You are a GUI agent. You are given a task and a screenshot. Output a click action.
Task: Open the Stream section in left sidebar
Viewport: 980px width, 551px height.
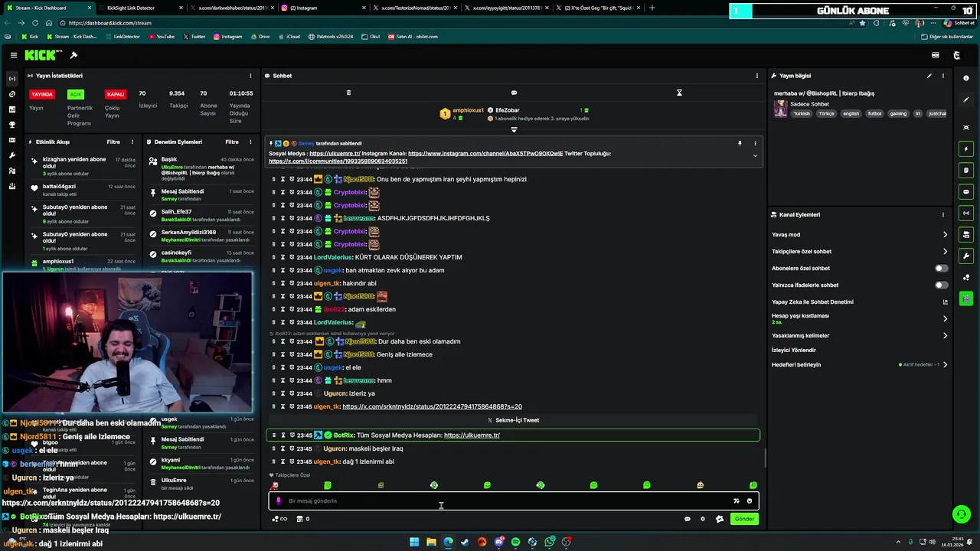pos(11,79)
